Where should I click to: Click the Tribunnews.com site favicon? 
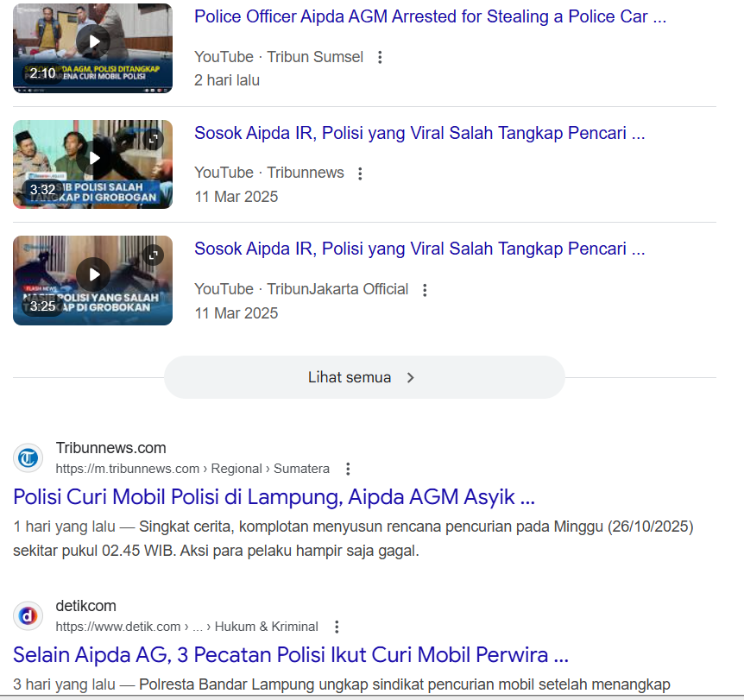[28, 458]
